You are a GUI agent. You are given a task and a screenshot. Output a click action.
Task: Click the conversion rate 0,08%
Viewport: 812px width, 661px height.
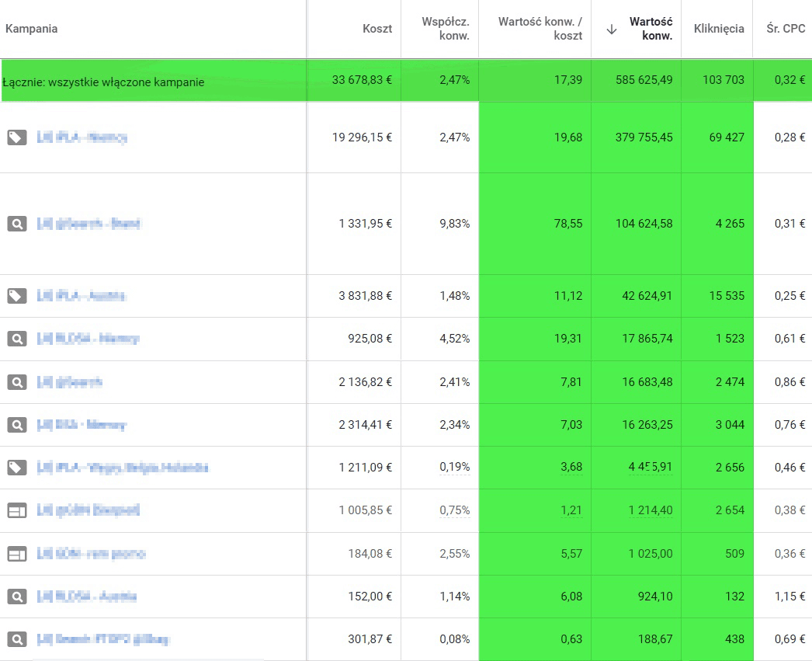[x=455, y=639]
